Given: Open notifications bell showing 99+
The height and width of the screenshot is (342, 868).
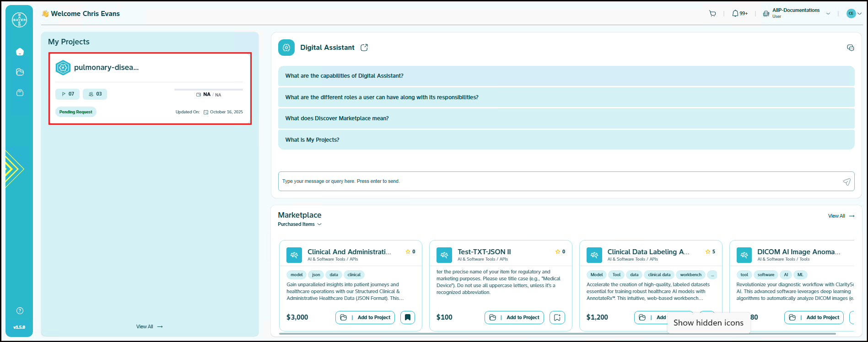Looking at the screenshot, I should [x=739, y=14].
